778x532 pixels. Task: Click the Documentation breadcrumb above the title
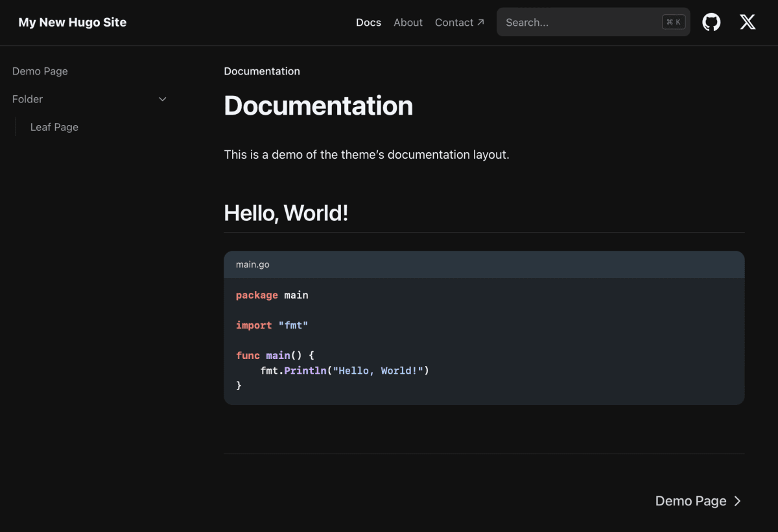(x=262, y=71)
